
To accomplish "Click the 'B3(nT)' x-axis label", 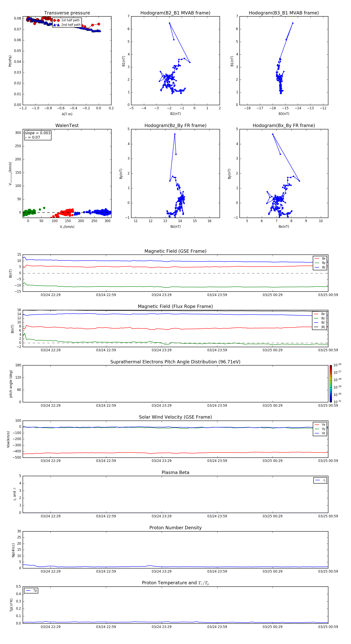I will tap(284, 114).
